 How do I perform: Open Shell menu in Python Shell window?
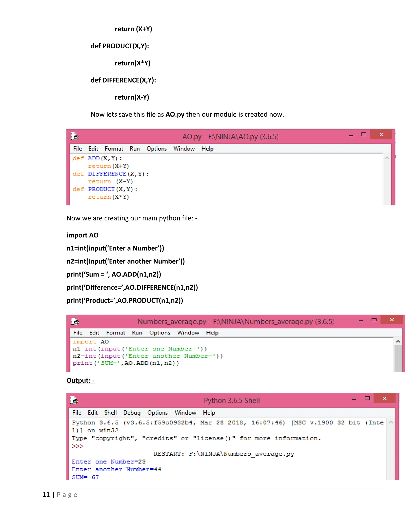coord(111,413)
